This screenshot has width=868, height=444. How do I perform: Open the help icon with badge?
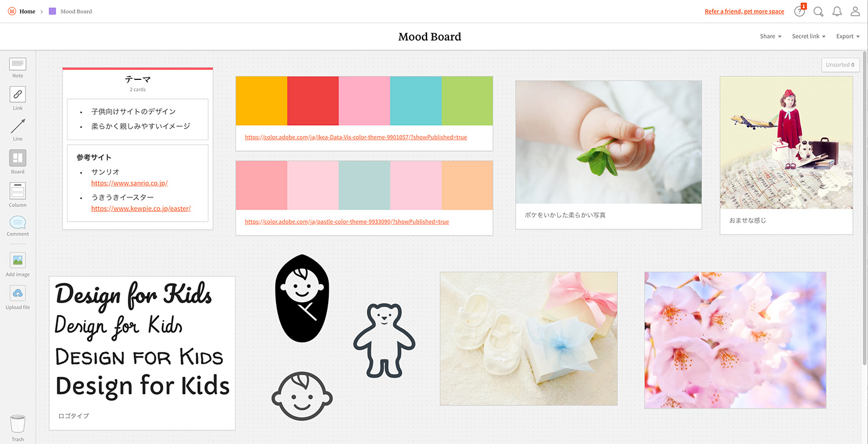point(800,12)
